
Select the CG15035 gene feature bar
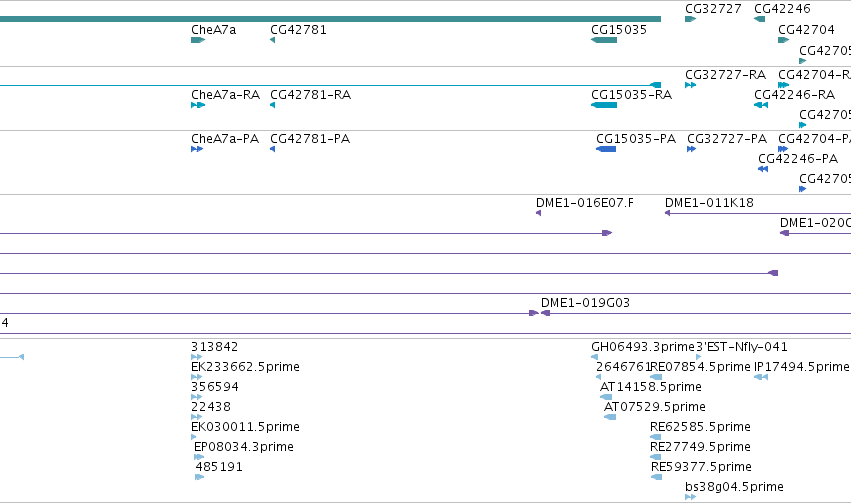(x=604, y=40)
